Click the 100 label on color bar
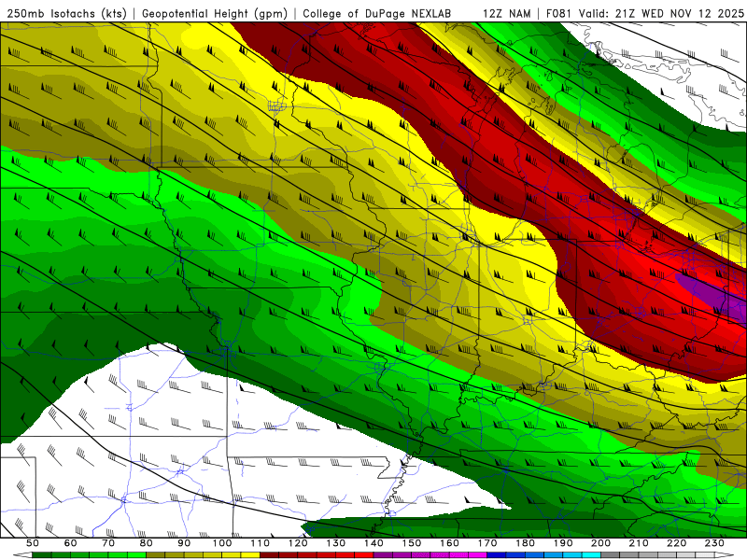Screen dimensions: 747x560 (222, 543)
